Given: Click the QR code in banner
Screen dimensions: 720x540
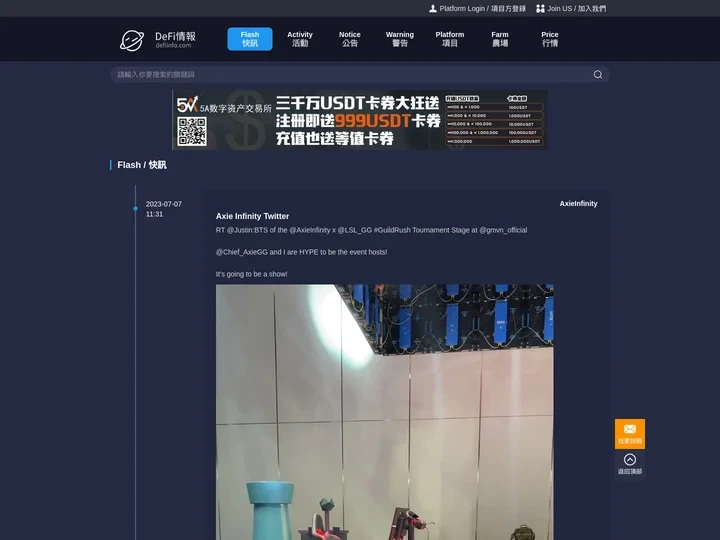Looking at the screenshot, I should click(192, 132).
